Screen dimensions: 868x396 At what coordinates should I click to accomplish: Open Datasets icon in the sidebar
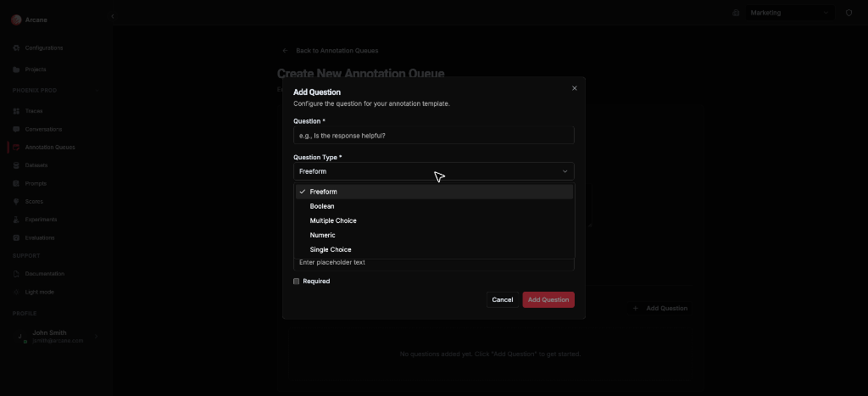(x=16, y=165)
